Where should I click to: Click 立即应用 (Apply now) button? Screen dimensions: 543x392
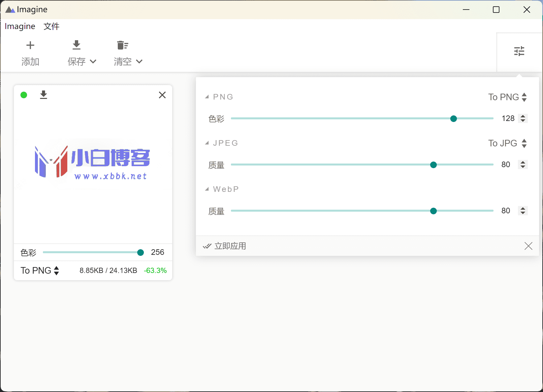click(x=225, y=246)
